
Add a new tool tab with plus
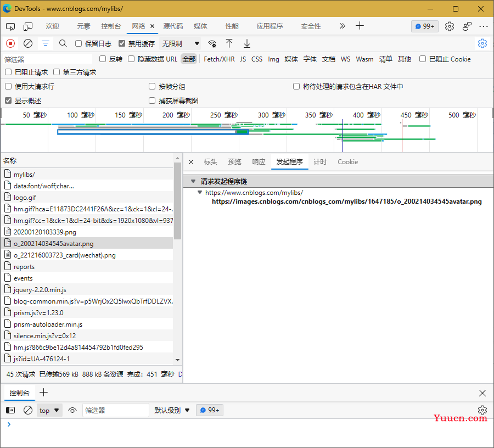pos(360,26)
